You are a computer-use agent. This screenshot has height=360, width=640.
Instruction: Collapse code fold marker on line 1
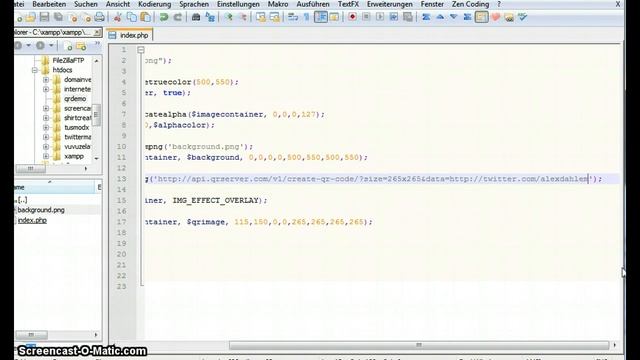click(141, 50)
